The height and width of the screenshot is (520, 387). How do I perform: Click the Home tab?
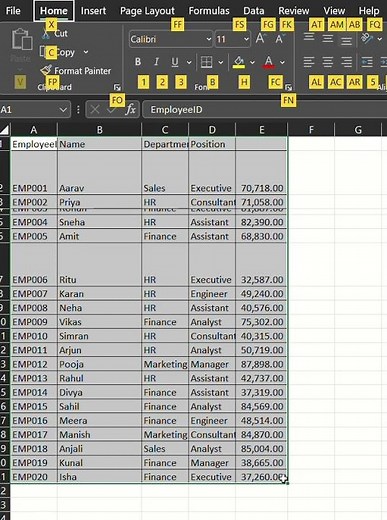54,11
